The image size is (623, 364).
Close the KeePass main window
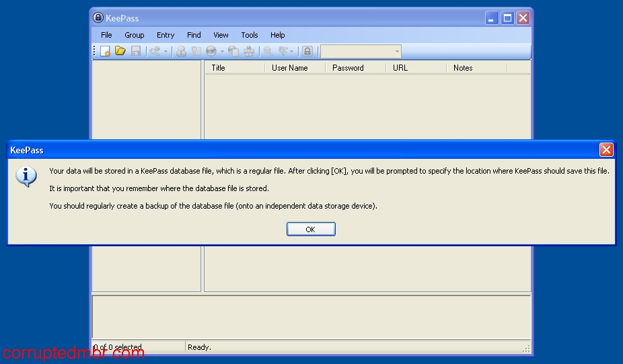(x=523, y=18)
